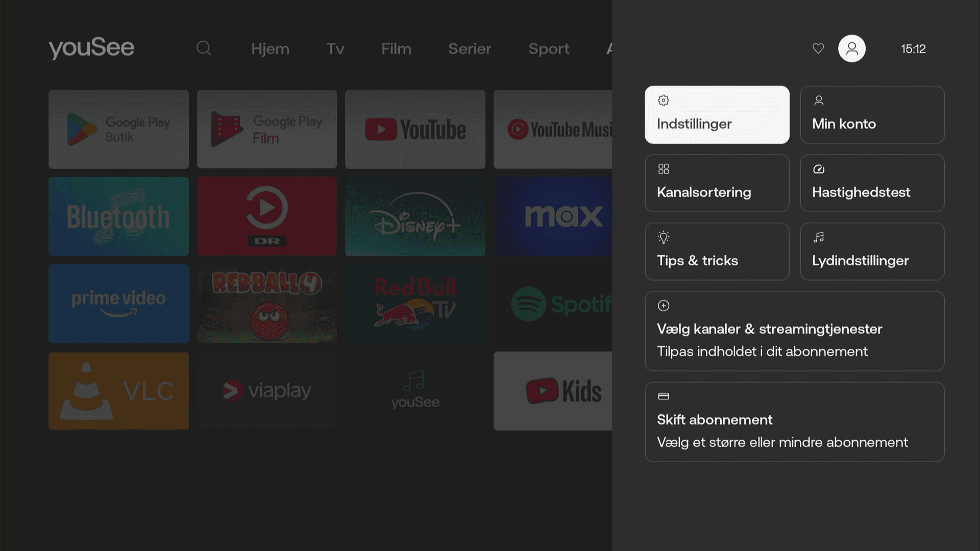Open YouTube app
The width and height of the screenshot is (980, 551).
(x=415, y=129)
